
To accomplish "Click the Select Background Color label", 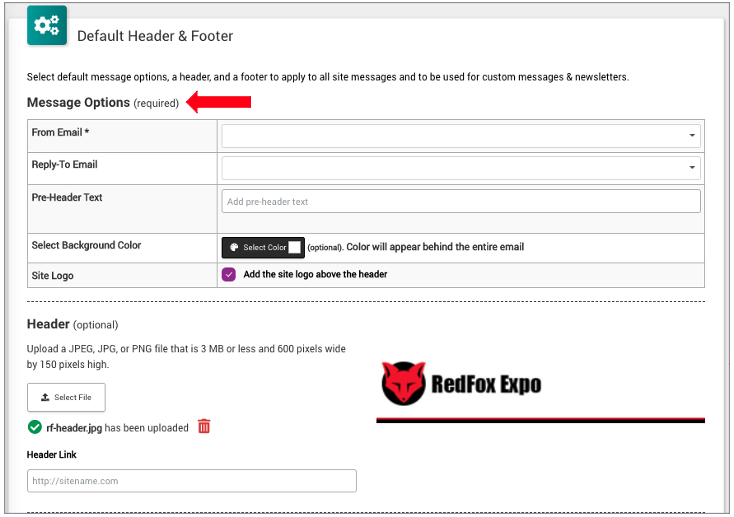I will (x=86, y=245).
